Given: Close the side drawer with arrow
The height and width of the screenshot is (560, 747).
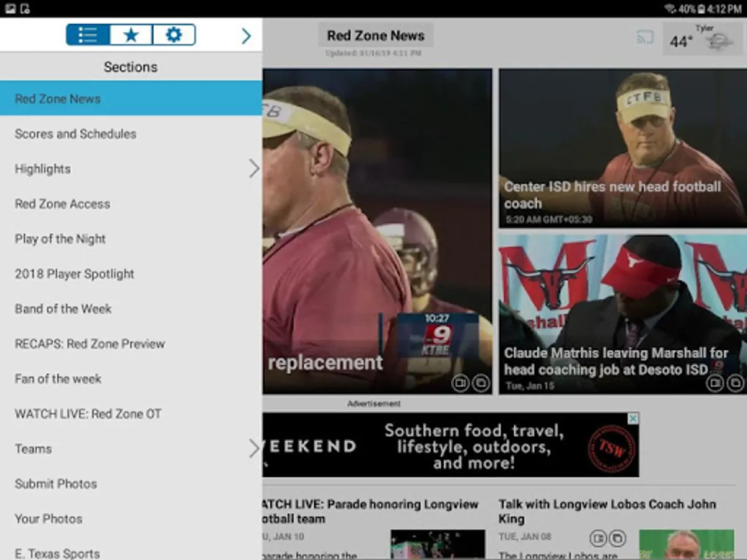Looking at the screenshot, I should pos(246,36).
